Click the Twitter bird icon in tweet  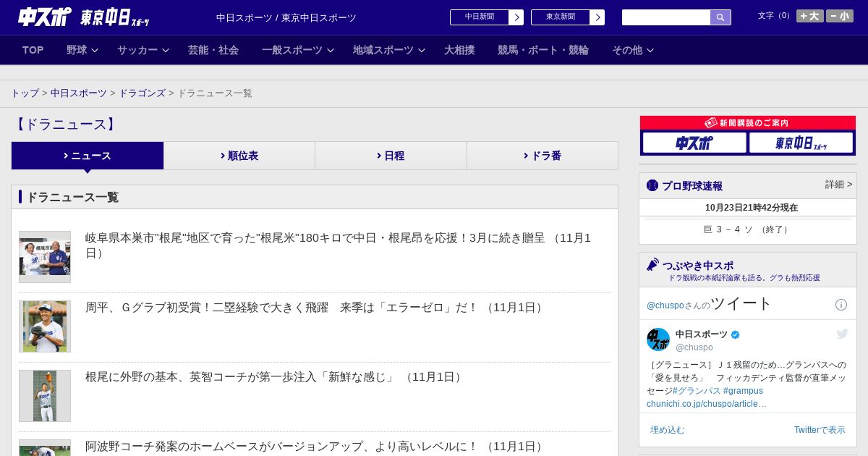[x=842, y=334]
